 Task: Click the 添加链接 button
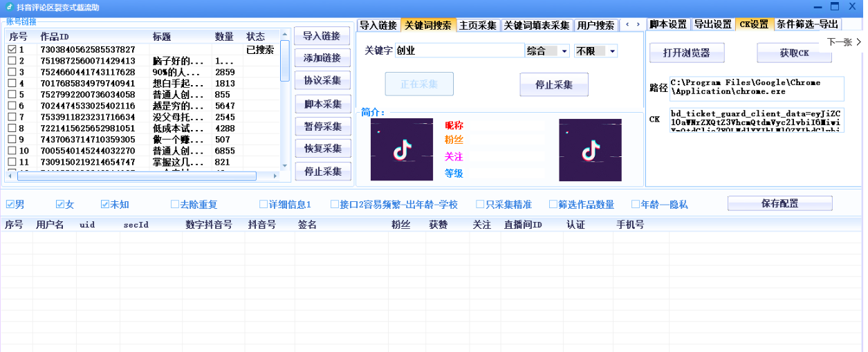[322, 58]
